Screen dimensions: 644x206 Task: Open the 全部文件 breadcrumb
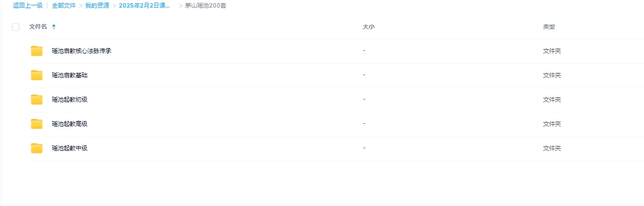click(x=64, y=6)
